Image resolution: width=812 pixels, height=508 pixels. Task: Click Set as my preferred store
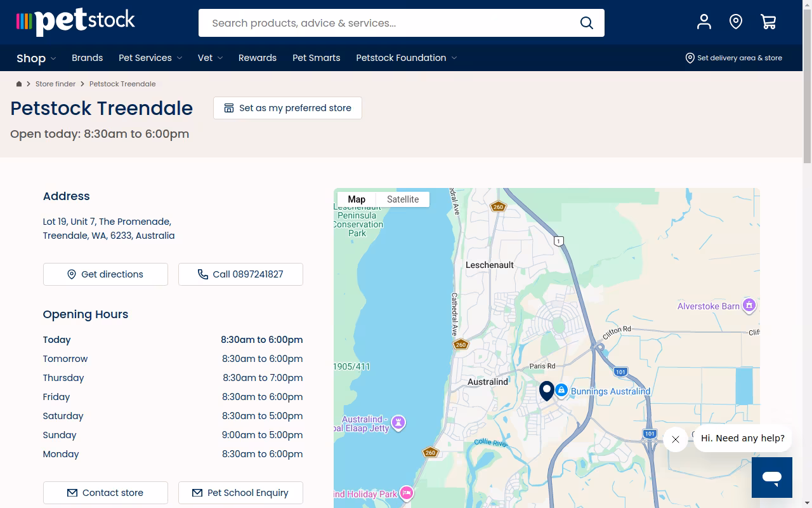(287, 108)
